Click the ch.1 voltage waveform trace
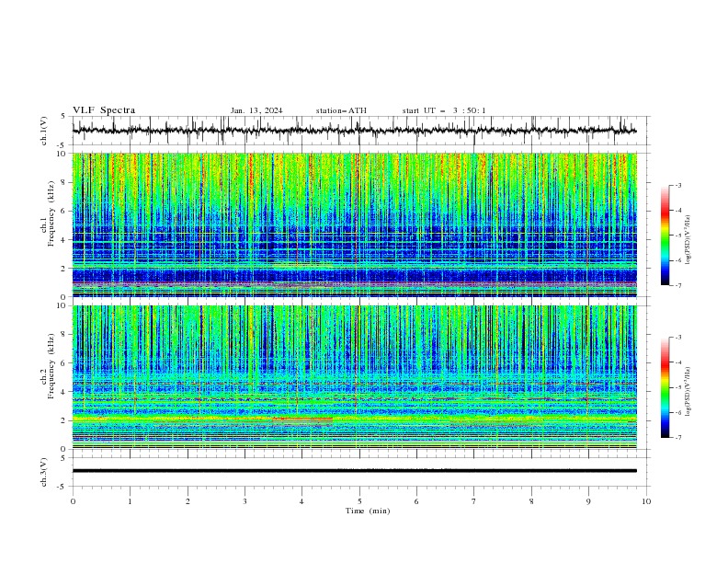Image resolution: width=728 pixels, height=563 pixels. pos(354,131)
